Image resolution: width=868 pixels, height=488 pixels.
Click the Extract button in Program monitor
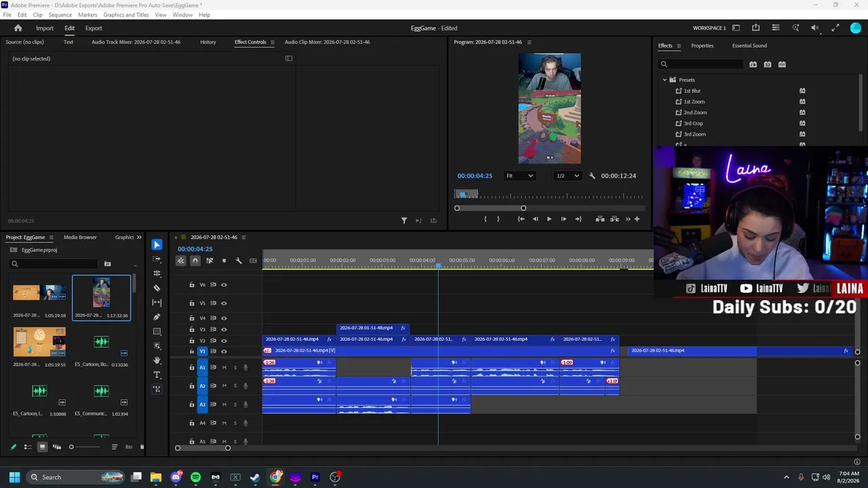614,219
